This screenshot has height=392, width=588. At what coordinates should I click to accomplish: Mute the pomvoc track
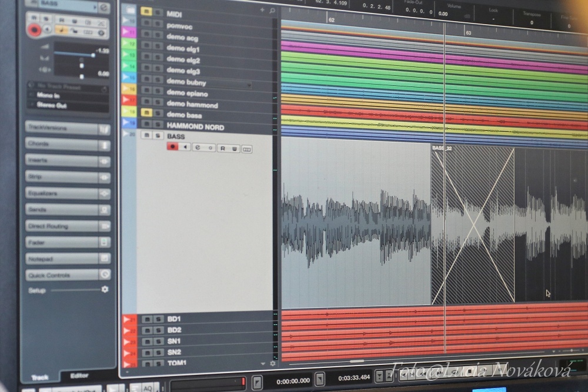[x=146, y=23]
